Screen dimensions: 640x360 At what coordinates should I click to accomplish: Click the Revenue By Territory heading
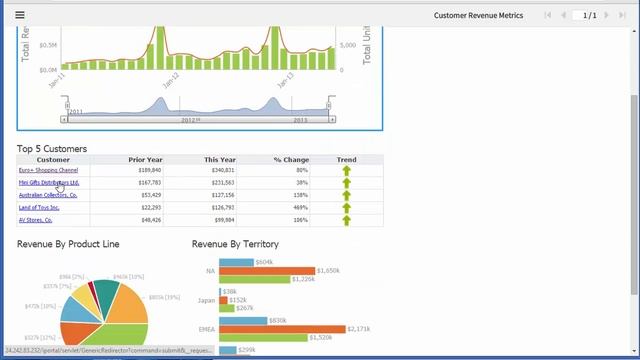235,244
